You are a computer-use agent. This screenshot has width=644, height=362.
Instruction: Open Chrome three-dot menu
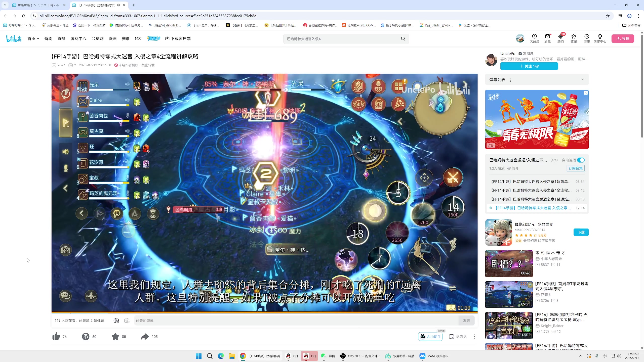638,16
